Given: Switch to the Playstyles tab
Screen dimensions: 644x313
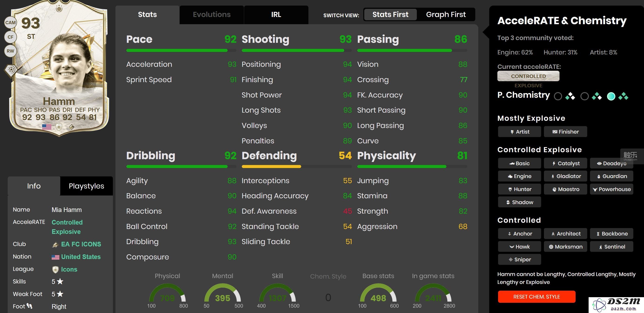Looking at the screenshot, I should click(87, 186).
